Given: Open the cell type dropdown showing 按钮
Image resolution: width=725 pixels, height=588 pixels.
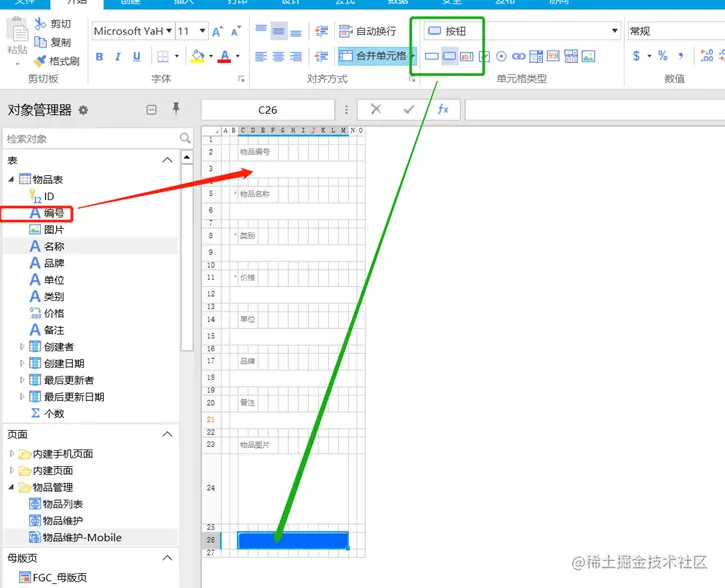Looking at the screenshot, I should 614,31.
